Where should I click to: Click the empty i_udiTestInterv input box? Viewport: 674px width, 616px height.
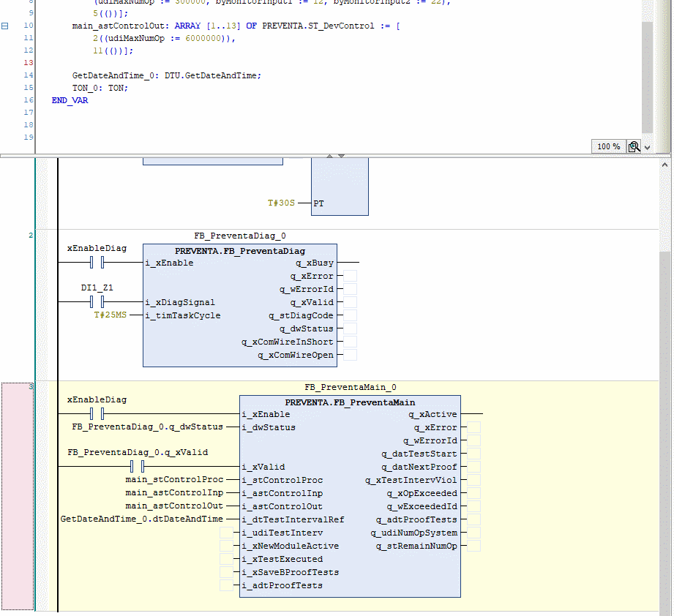coord(227,533)
